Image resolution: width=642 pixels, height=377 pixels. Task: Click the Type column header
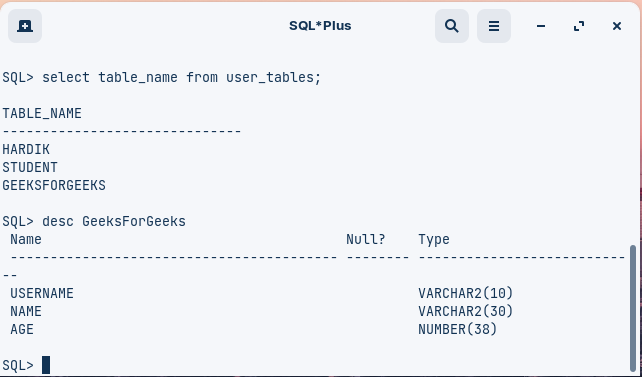434,239
